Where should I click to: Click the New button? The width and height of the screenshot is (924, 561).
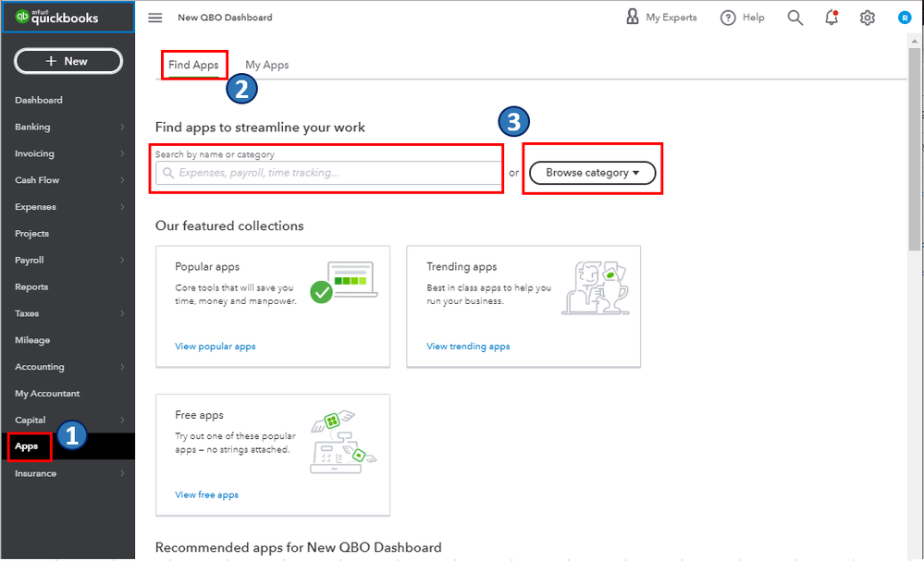click(68, 61)
